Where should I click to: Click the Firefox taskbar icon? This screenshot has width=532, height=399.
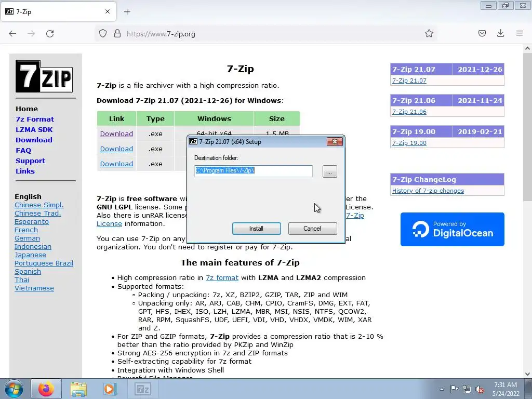click(x=46, y=389)
